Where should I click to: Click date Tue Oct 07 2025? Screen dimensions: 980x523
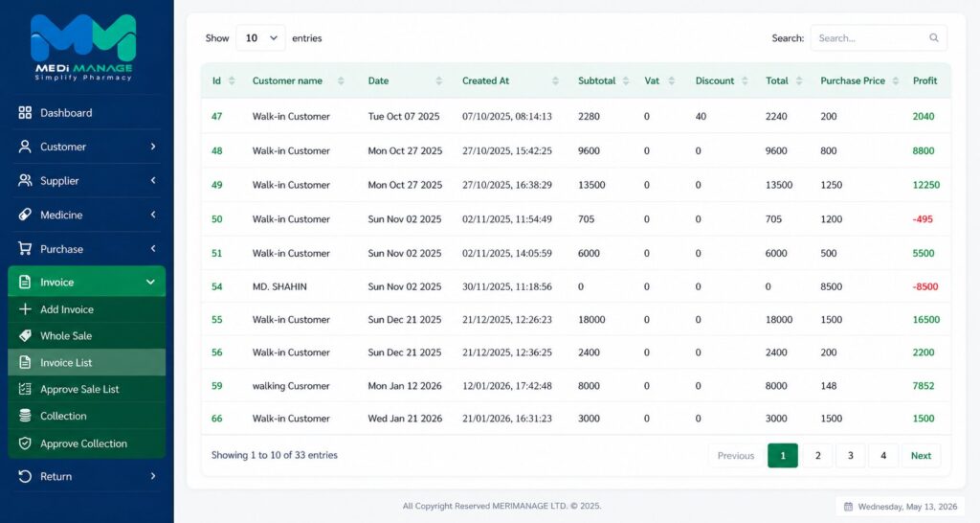[x=404, y=116]
